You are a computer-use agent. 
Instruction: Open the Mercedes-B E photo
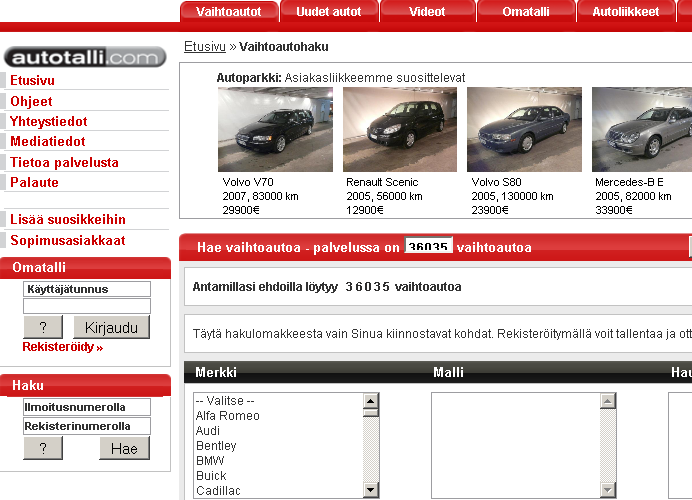[x=642, y=129]
